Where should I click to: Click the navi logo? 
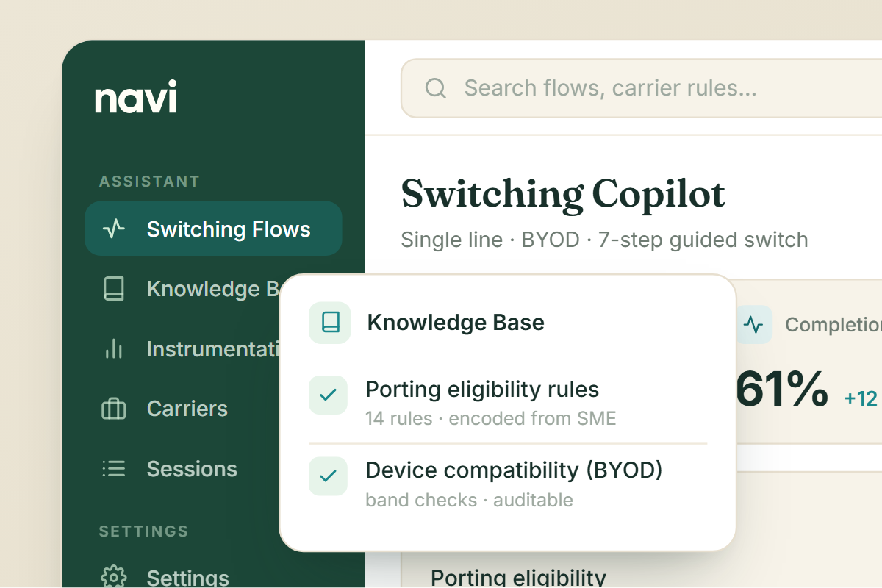(x=136, y=97)
